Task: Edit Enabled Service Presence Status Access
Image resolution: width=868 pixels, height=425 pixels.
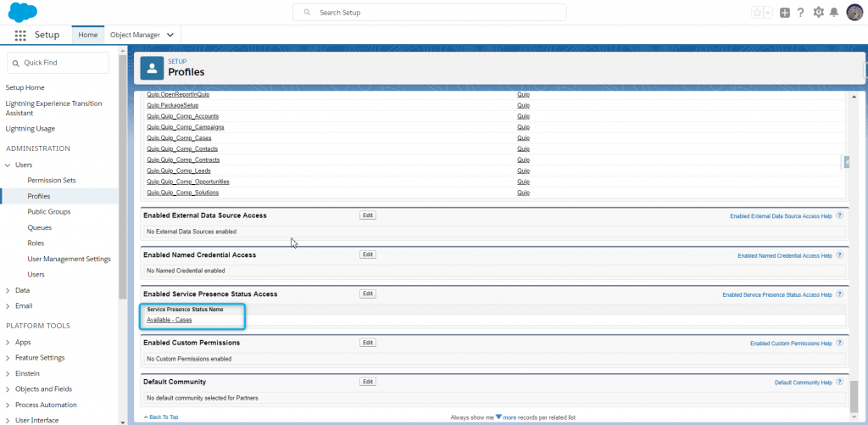Action: coord(368,294)
